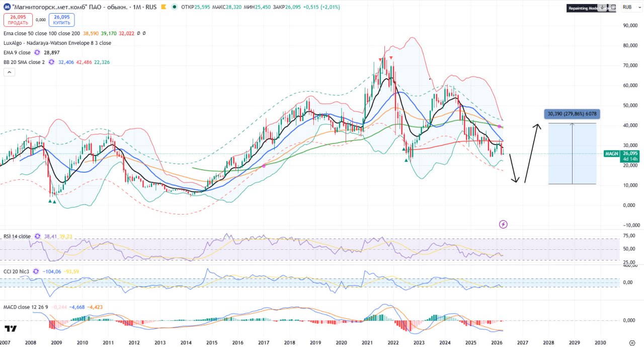Click the refresh icon beside BB 20 SMA
644x348 pixels.
click(x=51, y=62)
